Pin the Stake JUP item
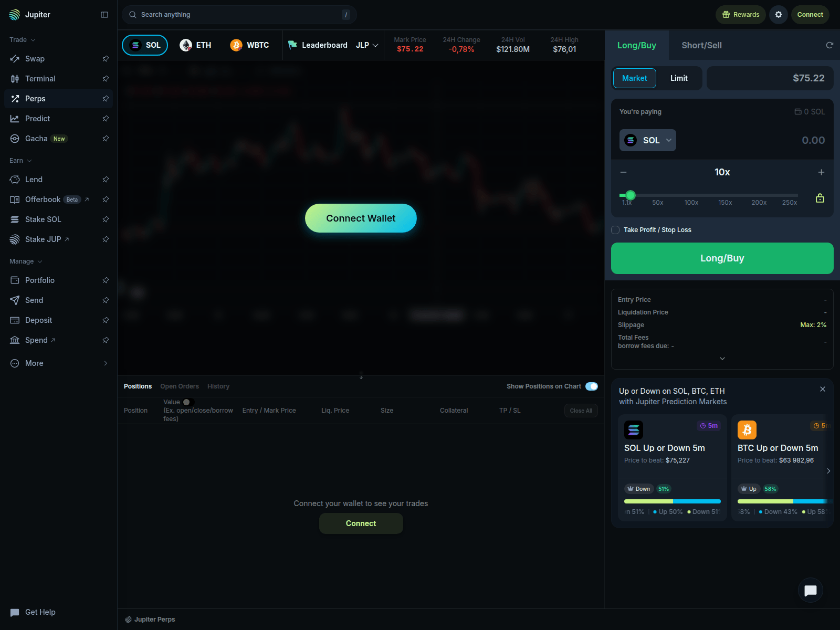 click(x=106, y=239)
